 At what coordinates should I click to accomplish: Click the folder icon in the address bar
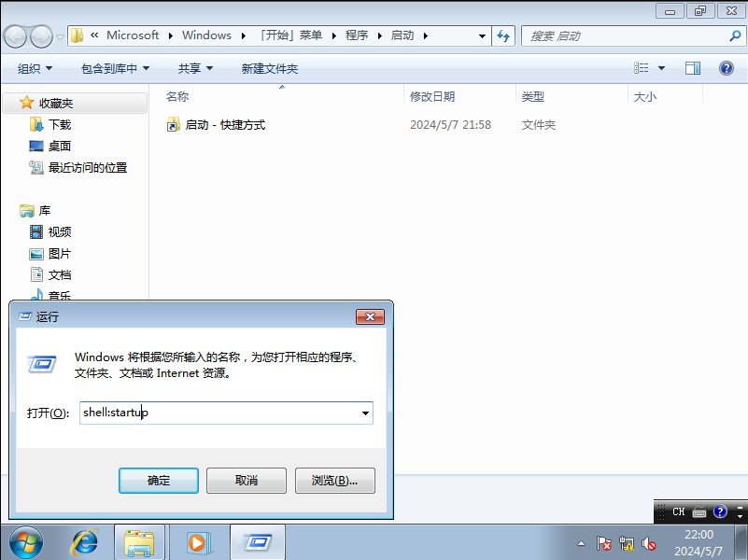[x=77, y=35]
